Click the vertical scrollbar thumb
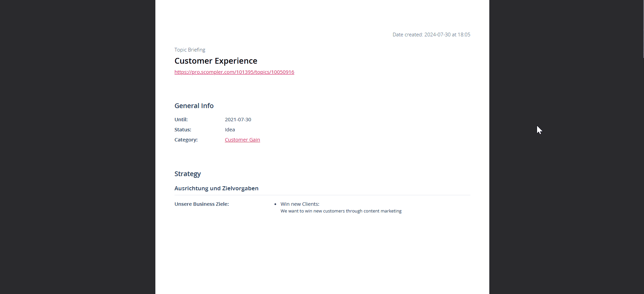This screenshot has height=294, width=644. coord(643,29)
